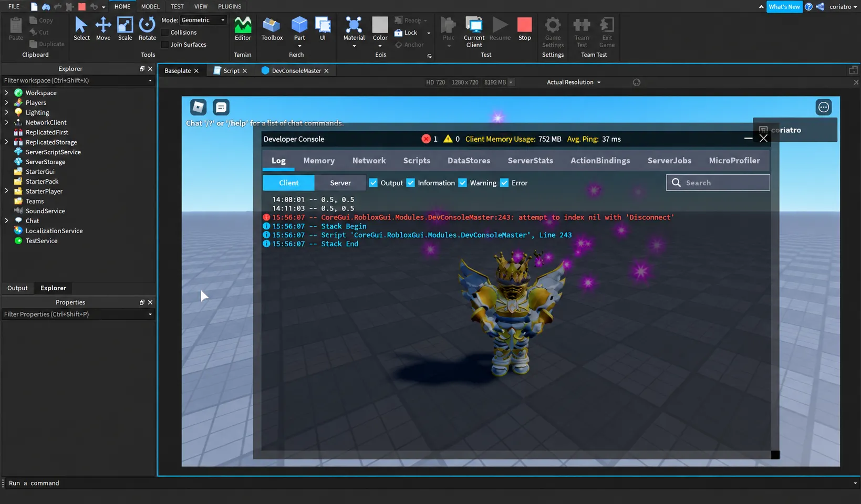
Task: Expand the StarterPlayer node
Action: [x=6, y=191]
